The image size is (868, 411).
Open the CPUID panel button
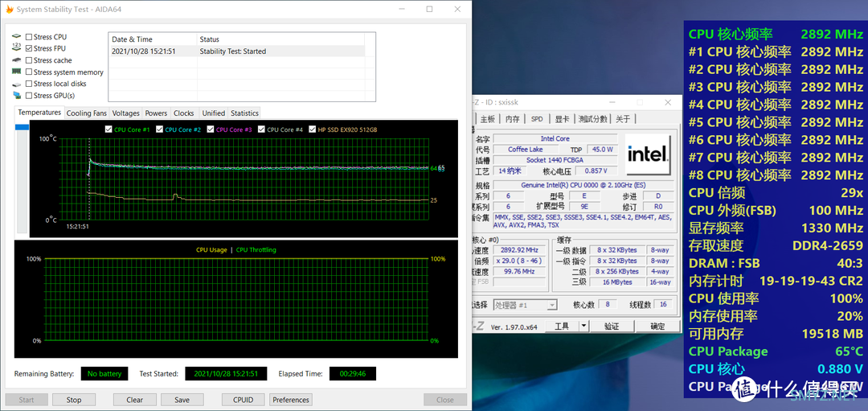[x=243, y=400]
